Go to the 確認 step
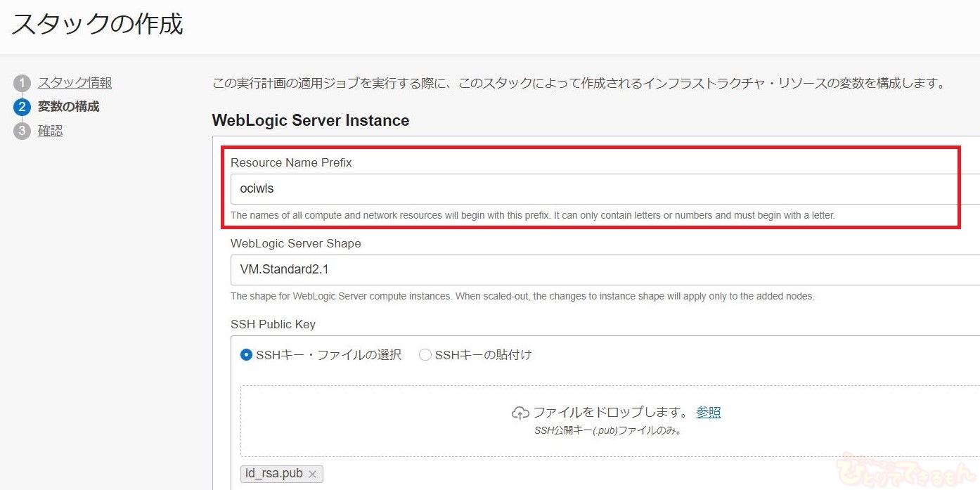Image resolution: width=980 pixels, height=490 pixels. tap(50, 131)
